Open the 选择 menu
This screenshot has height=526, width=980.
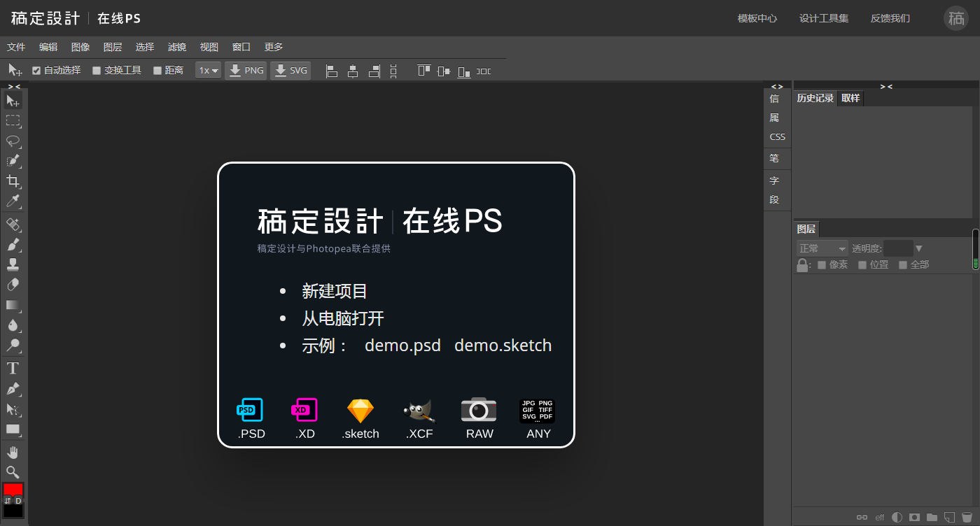(145, 47)
